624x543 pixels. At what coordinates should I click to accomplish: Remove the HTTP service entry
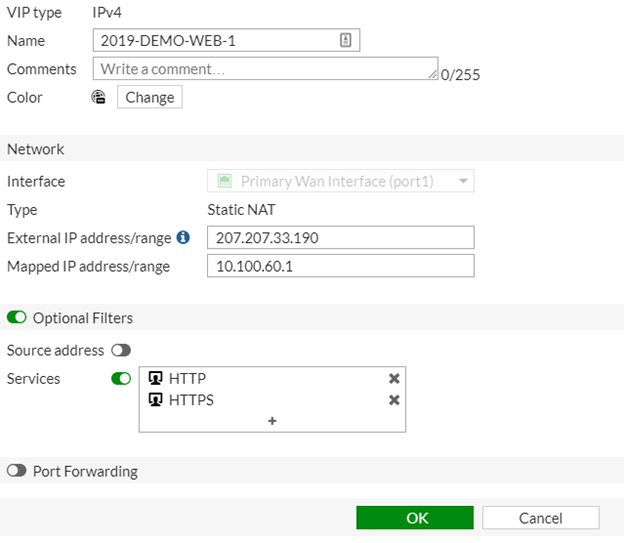(x=394, y=378)
